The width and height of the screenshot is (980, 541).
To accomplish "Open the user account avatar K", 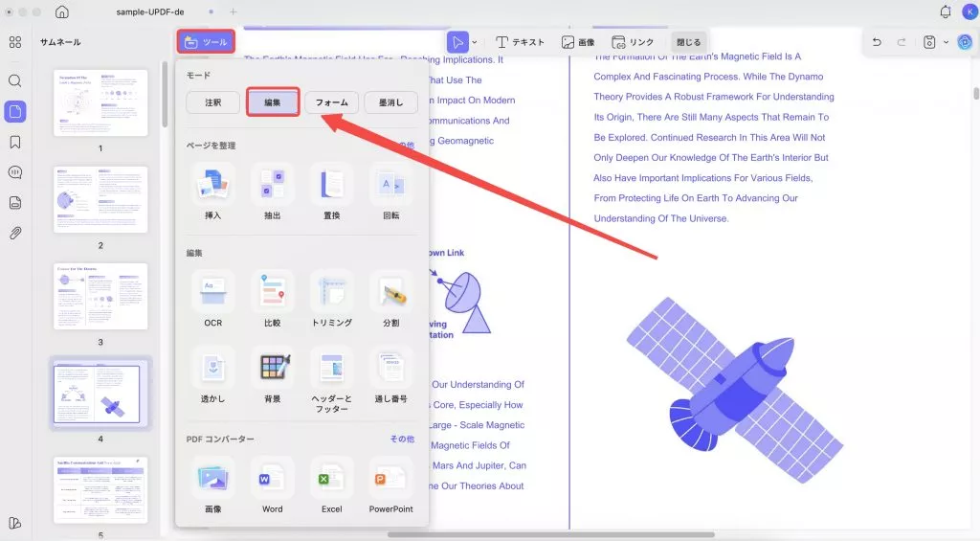I will tap(969, 11).
